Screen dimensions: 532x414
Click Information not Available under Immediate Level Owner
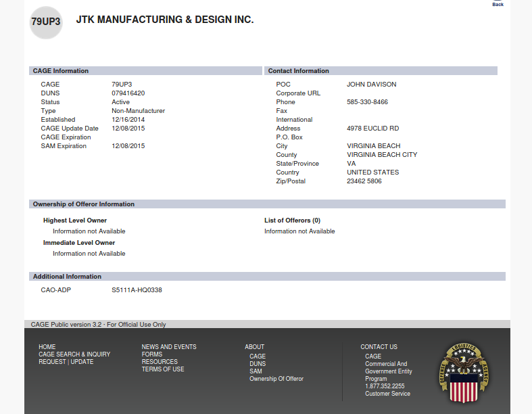89,254
